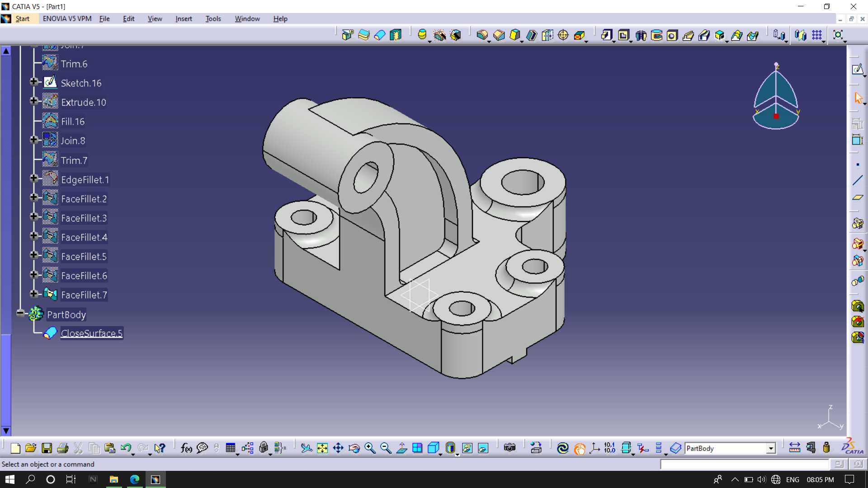Expand the FaceFillet.4 tree node

[34, 235]
